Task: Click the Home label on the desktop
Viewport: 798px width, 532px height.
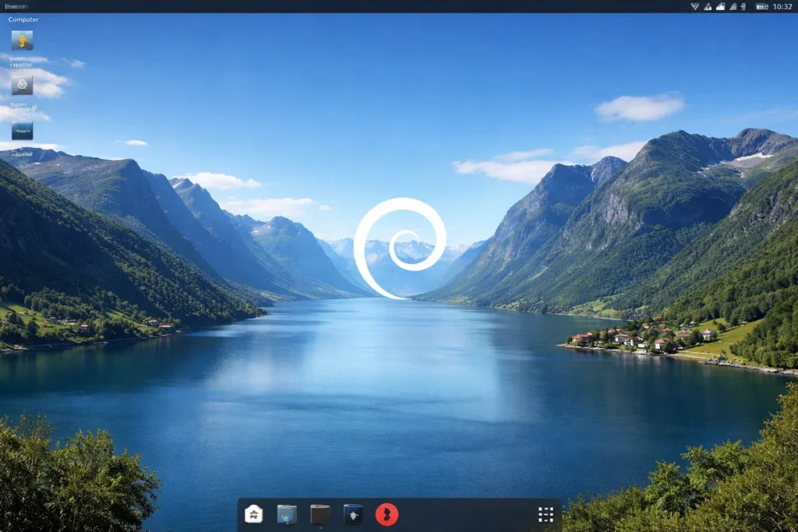Action: pyautogui.click(x=22, y=65)
